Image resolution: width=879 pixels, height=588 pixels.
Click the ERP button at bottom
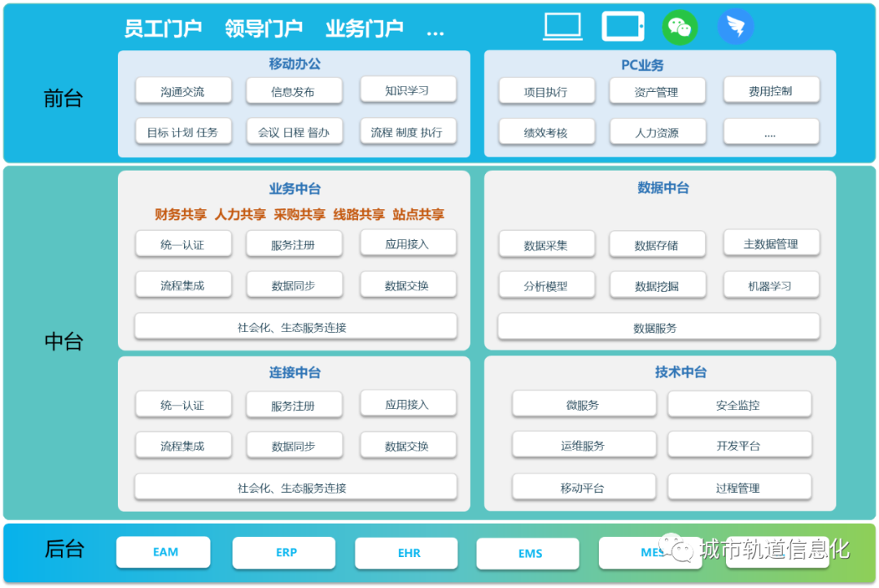pyautogui.click(x=285, y=552)
